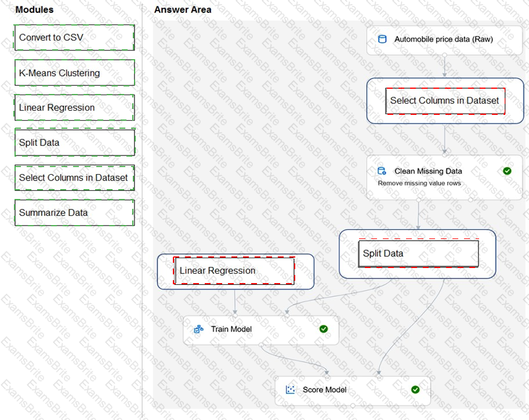Click the dataset icon on Automobile price data node
This screenshot has width=529, height=420.
click(382, 39)
